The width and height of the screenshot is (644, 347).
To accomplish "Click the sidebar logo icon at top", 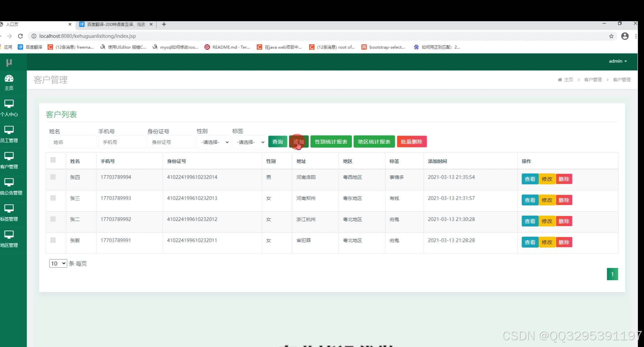I will tap(9, 62).
